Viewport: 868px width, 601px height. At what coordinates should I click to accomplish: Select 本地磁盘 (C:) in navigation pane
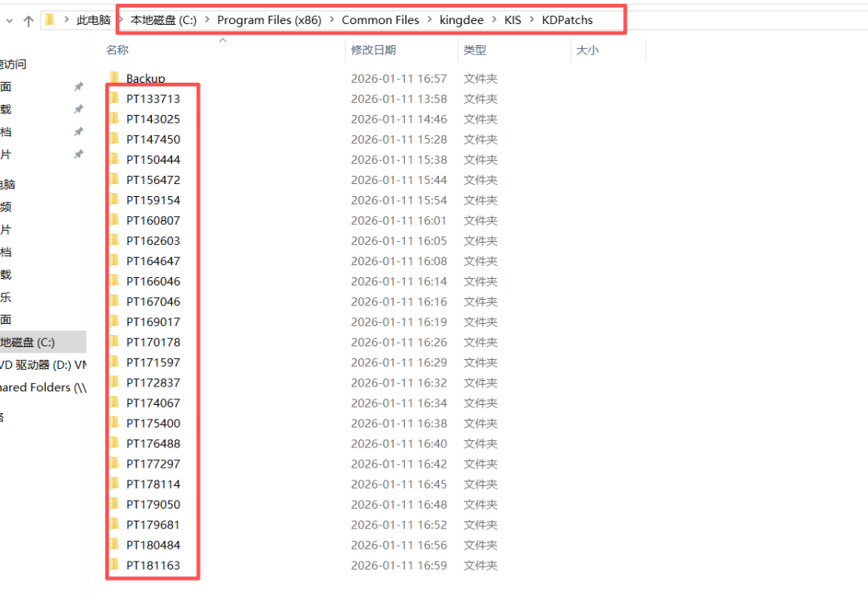pyautogui.click(x=27, y=342)
